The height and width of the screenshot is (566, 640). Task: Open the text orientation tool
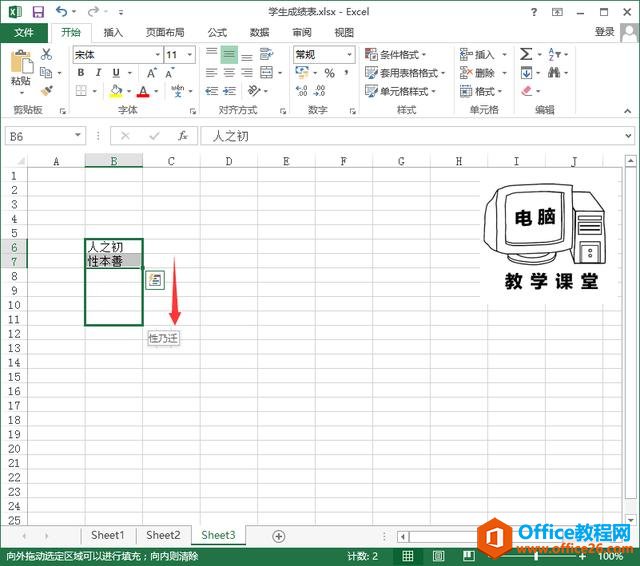coord(254,91)
